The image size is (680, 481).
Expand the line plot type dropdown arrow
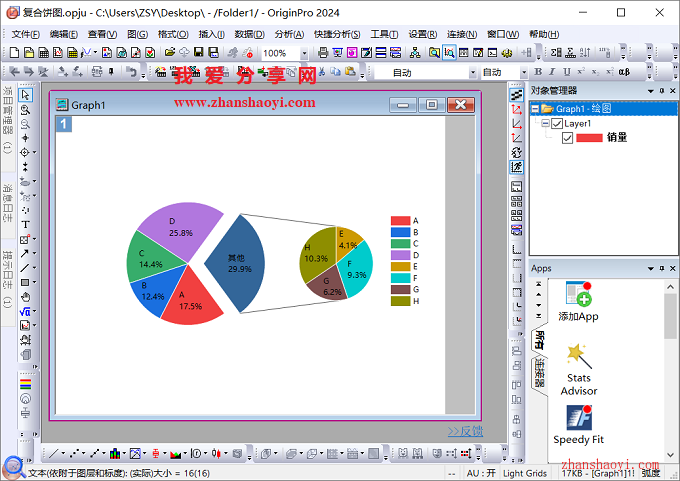point(63,454)
